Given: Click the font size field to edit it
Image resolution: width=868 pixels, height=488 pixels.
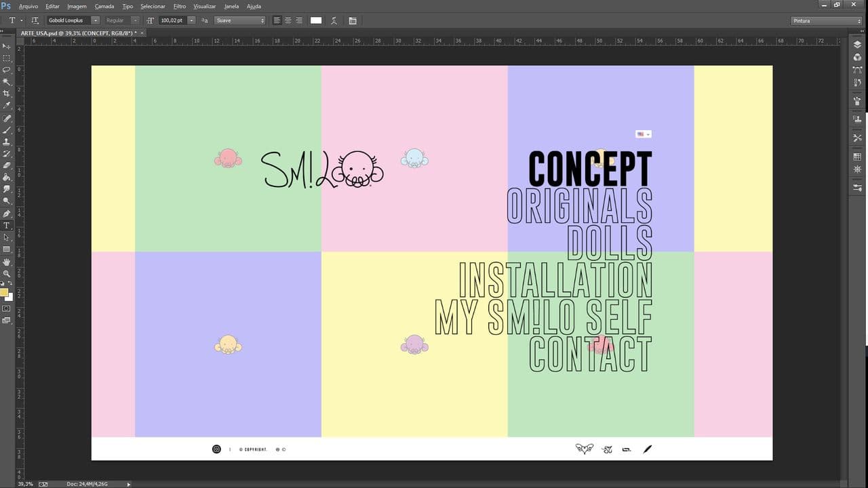Looking at the screenshot, I should tap(173, 20).
